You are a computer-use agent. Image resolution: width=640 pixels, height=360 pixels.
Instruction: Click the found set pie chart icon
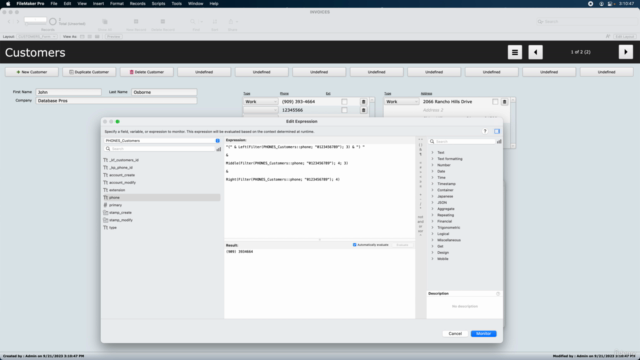coord(53,21)
